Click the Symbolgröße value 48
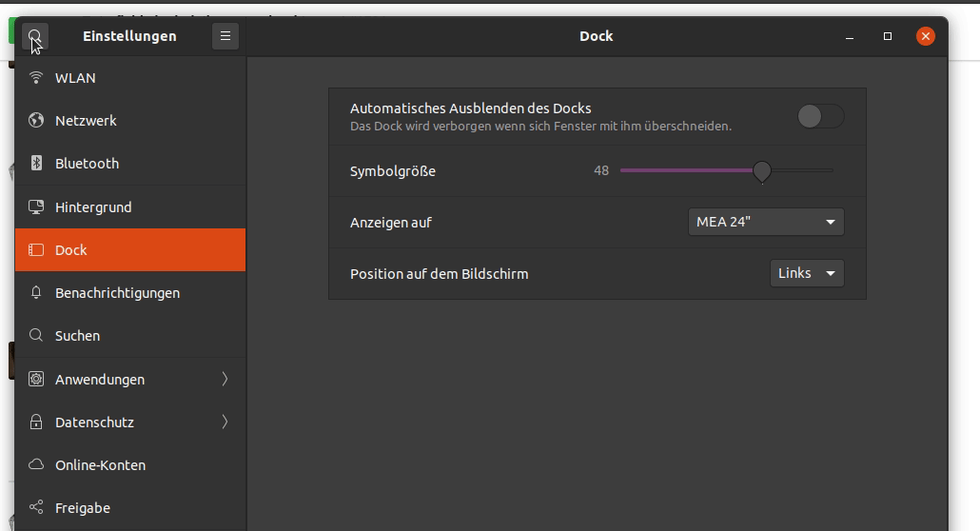Screen dimensions: 980x531 tap(601, 170)
